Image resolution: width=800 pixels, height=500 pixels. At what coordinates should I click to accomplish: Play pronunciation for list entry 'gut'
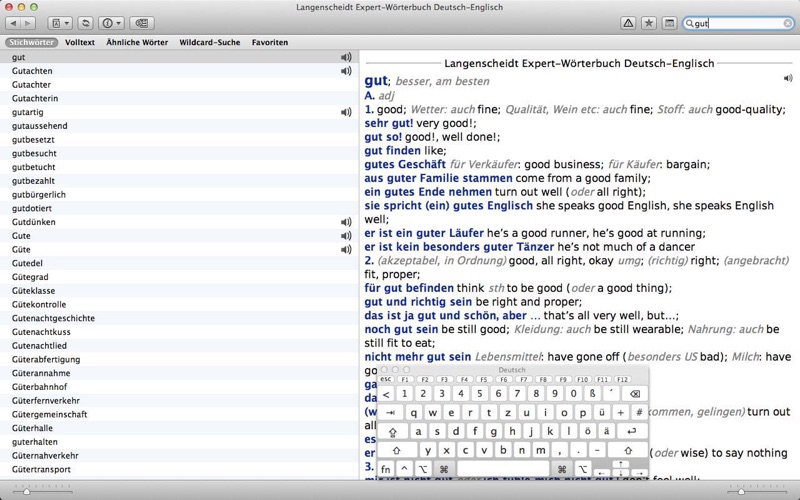(346, 57)
